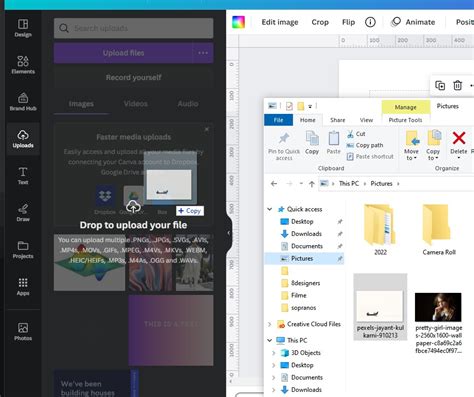This screenshot has width=474, height=397.
Task: Select the pexels-jayant-kulkarni image thumbnail
Action: pos(380,307)
